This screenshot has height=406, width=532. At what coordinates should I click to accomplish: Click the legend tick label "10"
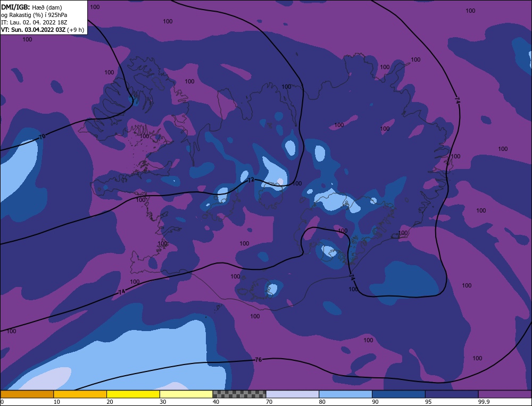(x=56, y=402)
